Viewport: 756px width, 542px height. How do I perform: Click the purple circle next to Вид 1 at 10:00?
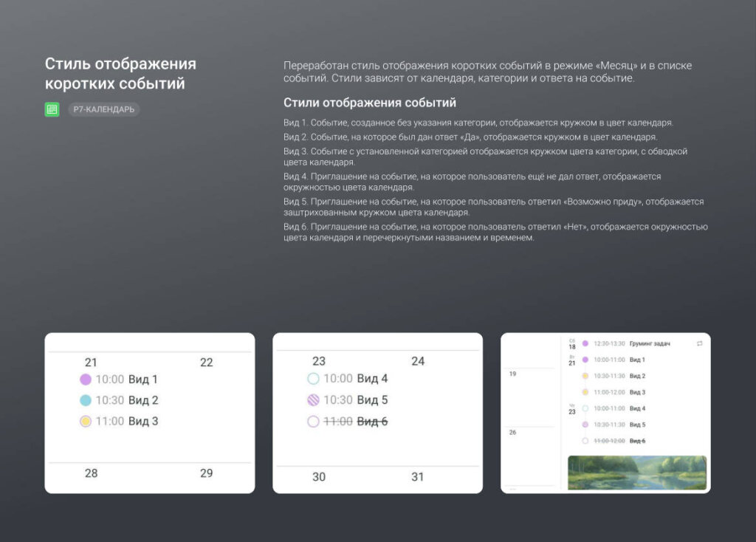coord(85,380)
